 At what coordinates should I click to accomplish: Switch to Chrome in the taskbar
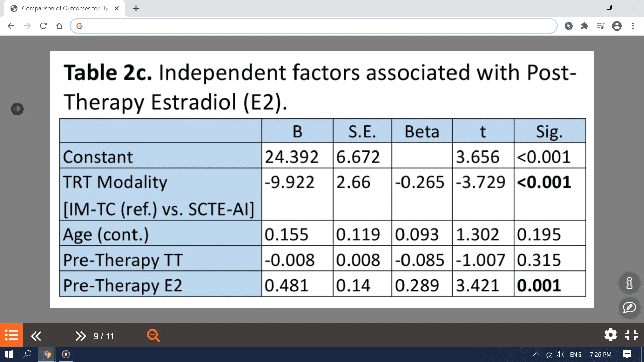(47, 354)
